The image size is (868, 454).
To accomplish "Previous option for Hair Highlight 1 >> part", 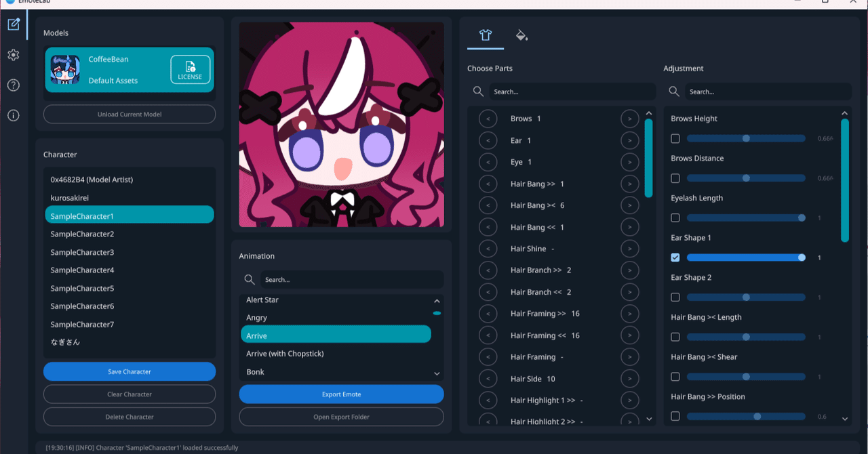I will coord(488,400).
